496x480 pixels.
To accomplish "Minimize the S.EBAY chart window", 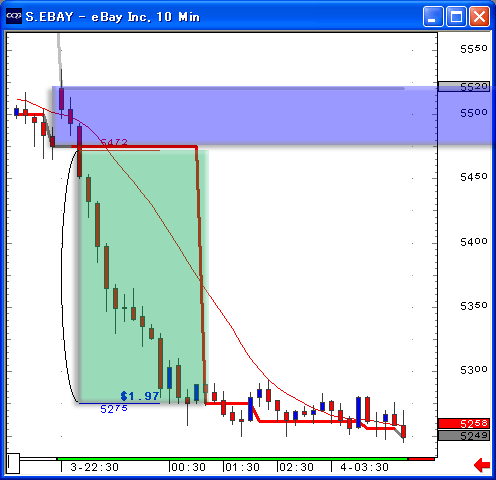I will coord(433,16).
